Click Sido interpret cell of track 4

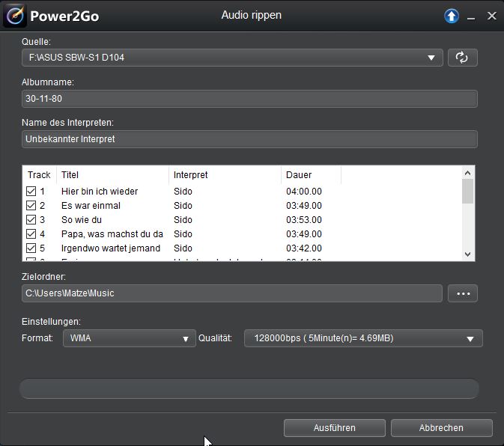(183, 234)
